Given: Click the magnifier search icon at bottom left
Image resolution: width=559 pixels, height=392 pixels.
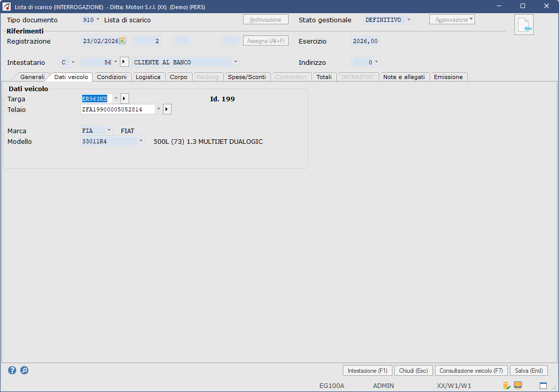Looking at the screenshot, I should (24, 370).
